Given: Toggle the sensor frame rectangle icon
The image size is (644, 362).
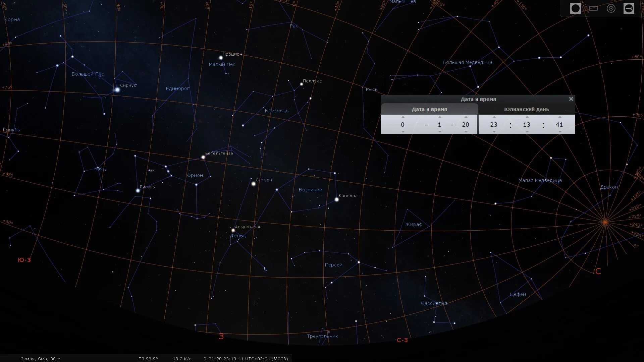Looking at the screenshot, I should tap(593, 8).
